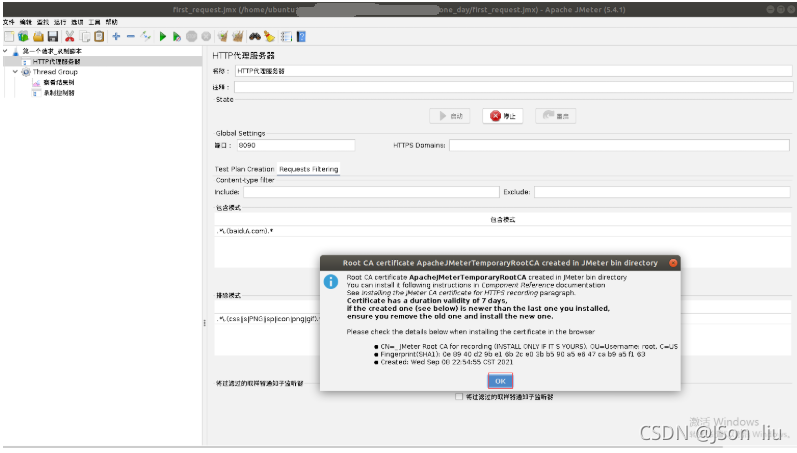Screen dimensions: 797x453
Task: Close the Root CA certificate dialog
Action: click(673, 263)
